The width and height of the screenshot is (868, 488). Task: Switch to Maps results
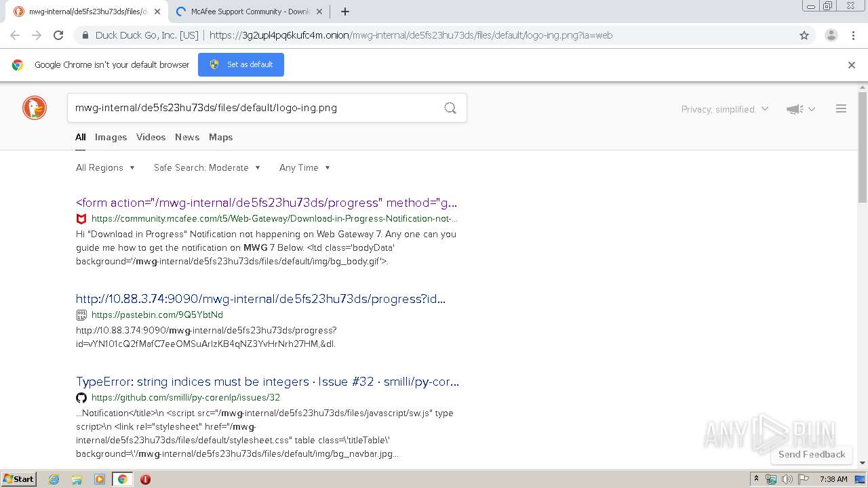tap(220, 137)
